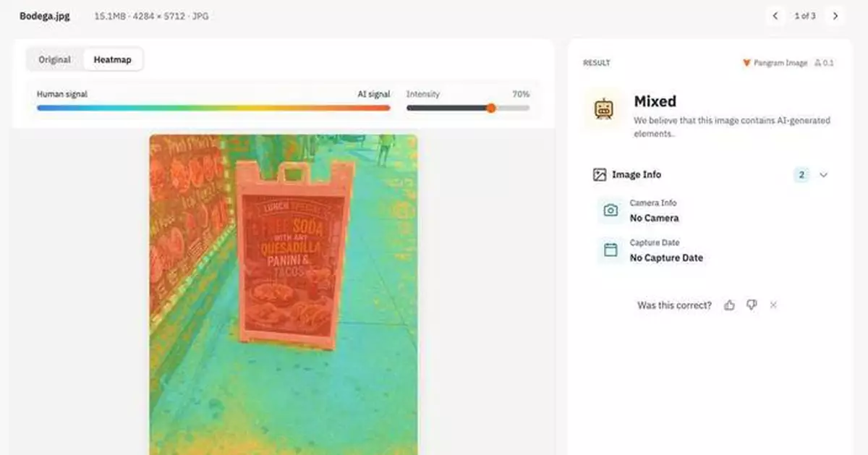Switch to the Original tab
The width and height of the screenshot is (868, 455).
[x=55, y=60]
